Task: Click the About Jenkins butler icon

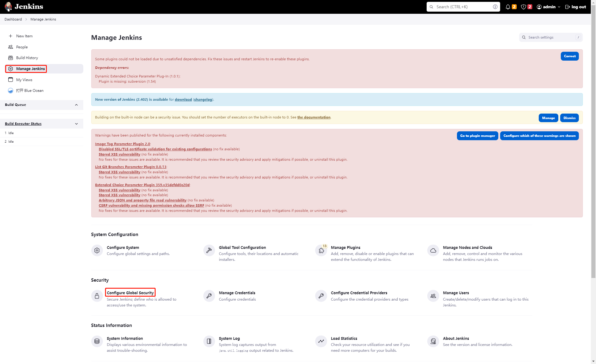Action: [433, 341]
